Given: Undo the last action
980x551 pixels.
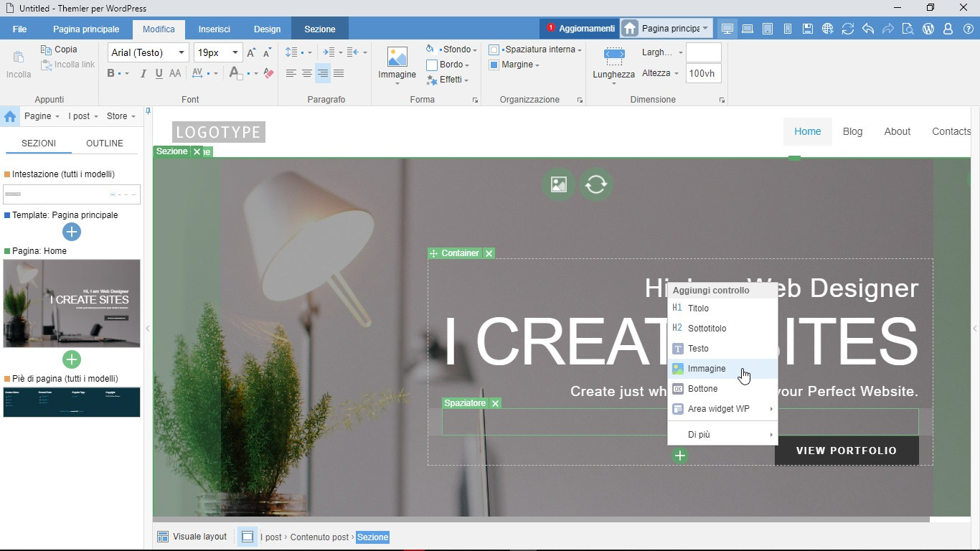Looking at the screenshot, I should (868, 29).
